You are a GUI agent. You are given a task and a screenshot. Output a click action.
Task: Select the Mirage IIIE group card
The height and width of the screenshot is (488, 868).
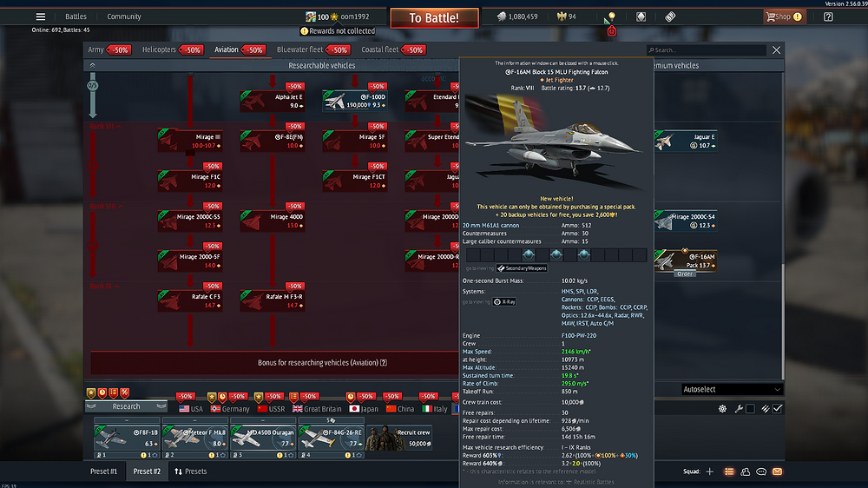pyautogui.click(x=190, y=141)
